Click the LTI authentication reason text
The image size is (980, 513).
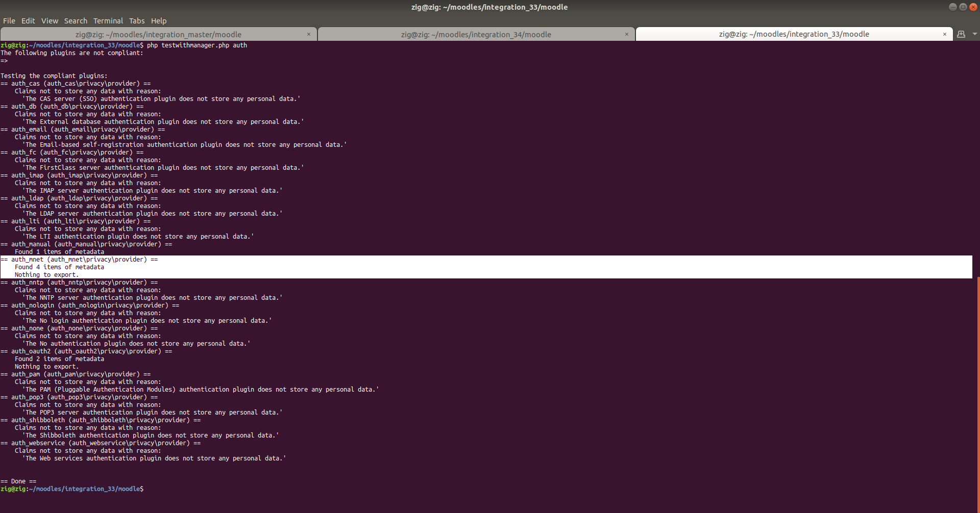click(138, 237)
